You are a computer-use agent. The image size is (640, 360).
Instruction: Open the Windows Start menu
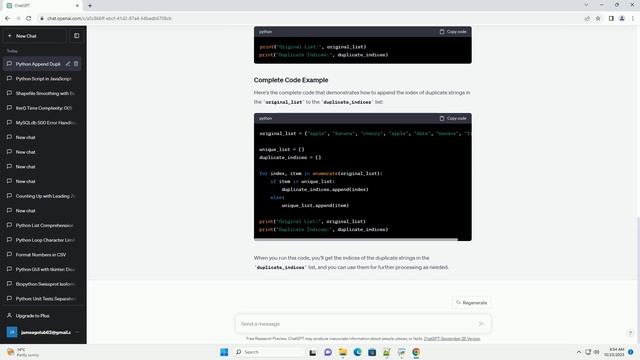click(x=224, y=352)
